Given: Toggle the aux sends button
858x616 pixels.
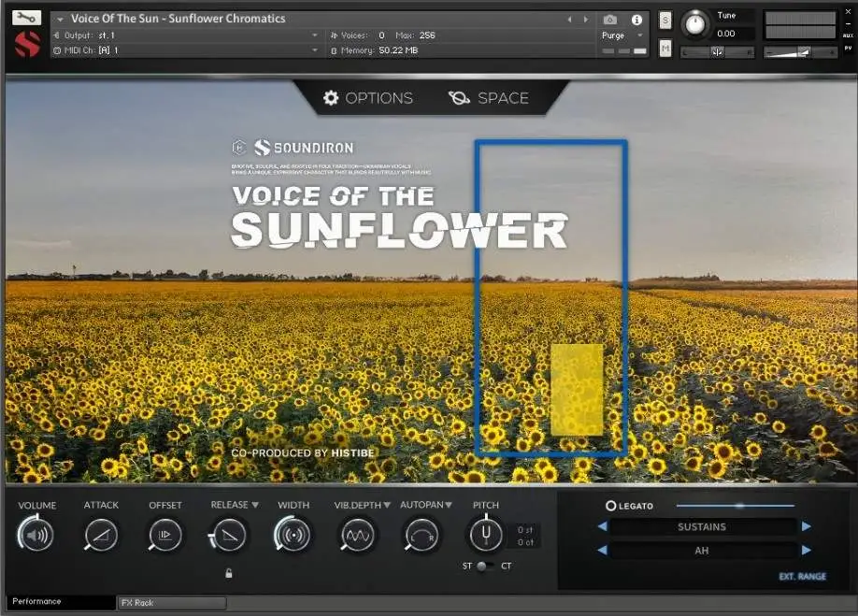Looking at the screenshot, I should click(848, 36).
